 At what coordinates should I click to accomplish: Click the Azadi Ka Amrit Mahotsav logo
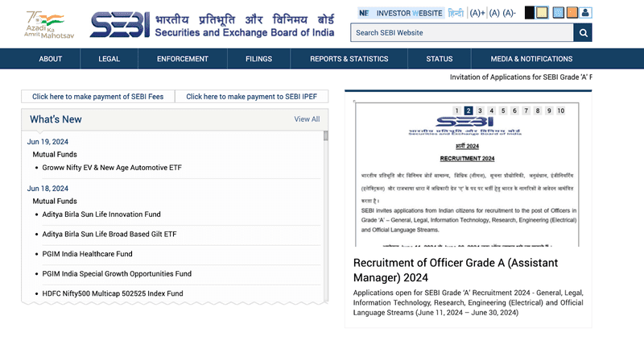pos(48,25)
